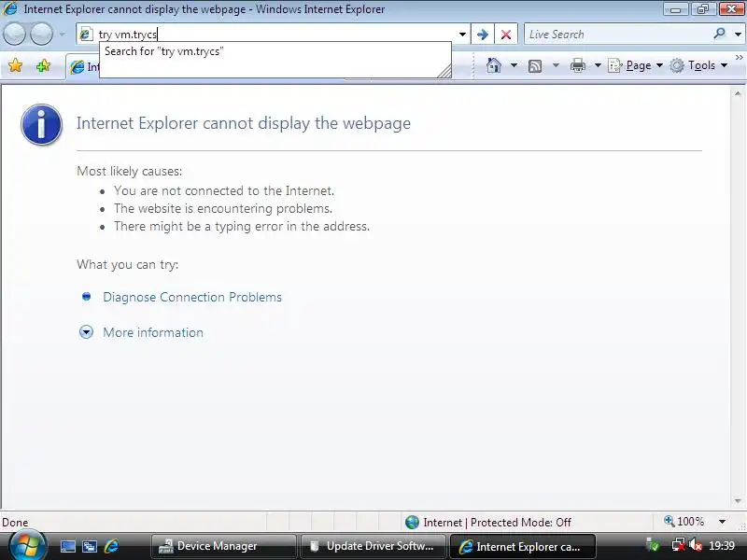Expand the Home button dropdown arrow
This screenshot has height=560, width=747.
[514, 65]
